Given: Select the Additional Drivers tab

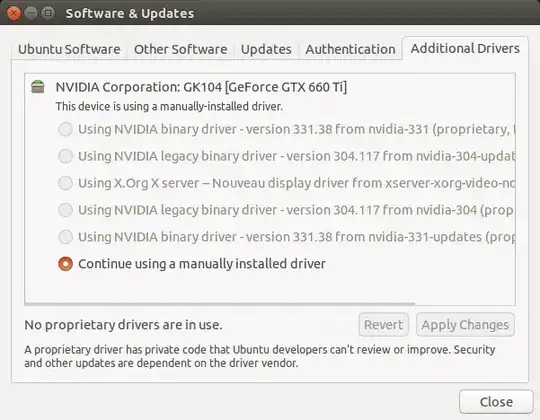Looking at the screenshot, I should click(x=465, y=49).
